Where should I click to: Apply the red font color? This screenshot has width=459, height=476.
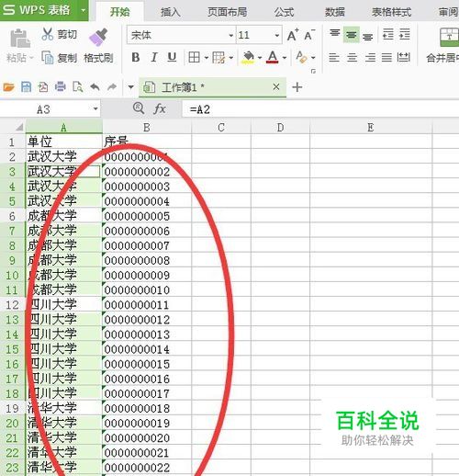click(273, 57)
